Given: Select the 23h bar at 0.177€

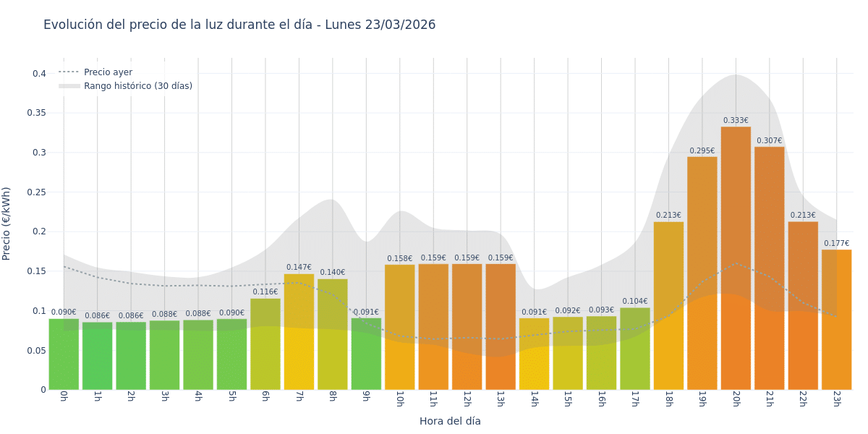Looking at the screenshot, I should point(836,320).
